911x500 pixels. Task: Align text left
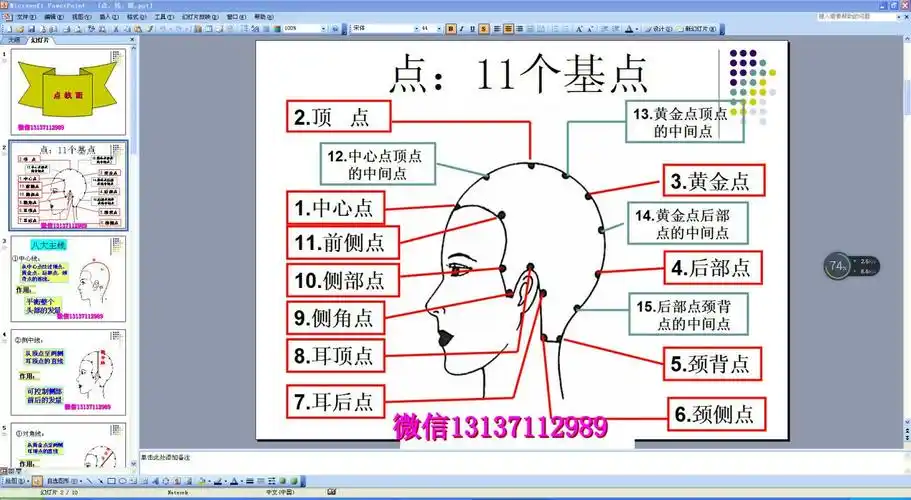(497, 29)
